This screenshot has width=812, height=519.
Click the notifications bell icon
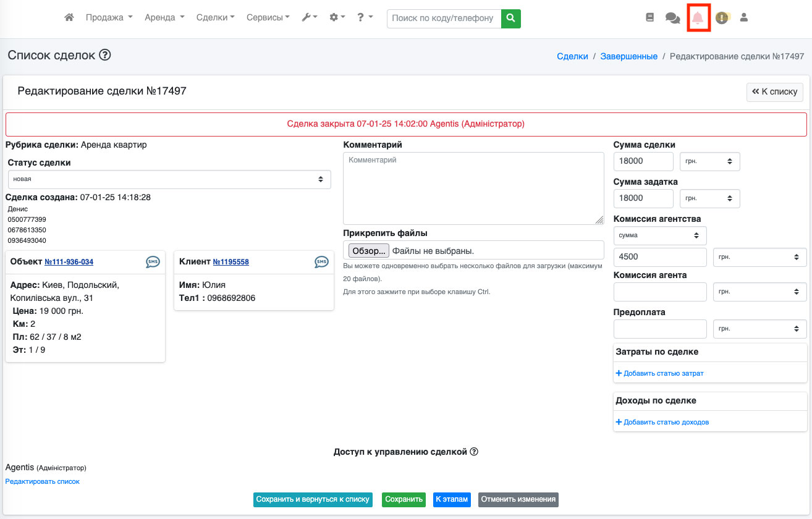(x=698, y=18)
